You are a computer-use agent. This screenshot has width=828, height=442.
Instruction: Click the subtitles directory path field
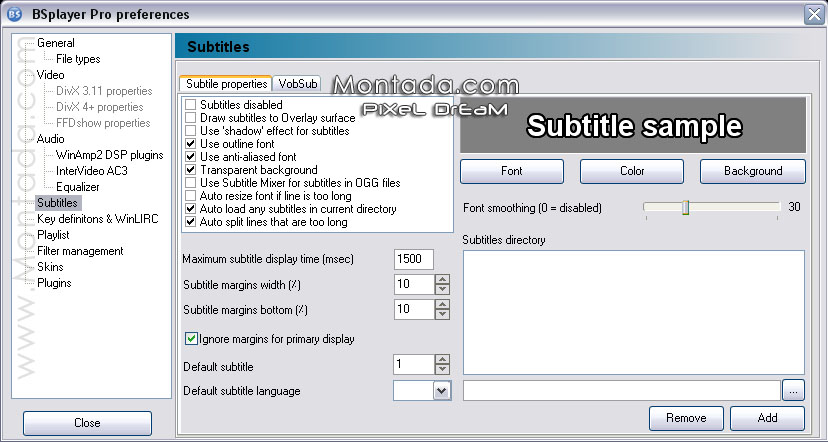point(622,390)
